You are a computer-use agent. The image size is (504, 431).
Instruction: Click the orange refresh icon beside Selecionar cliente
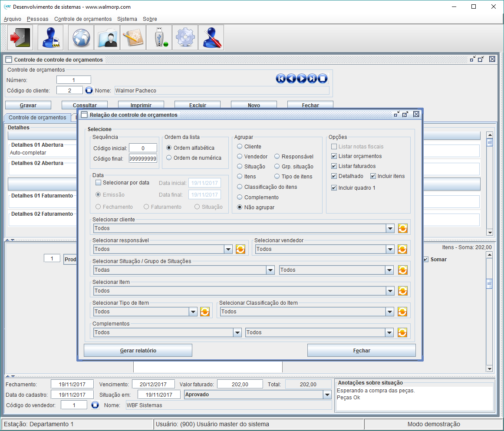(x=402, y=228)
